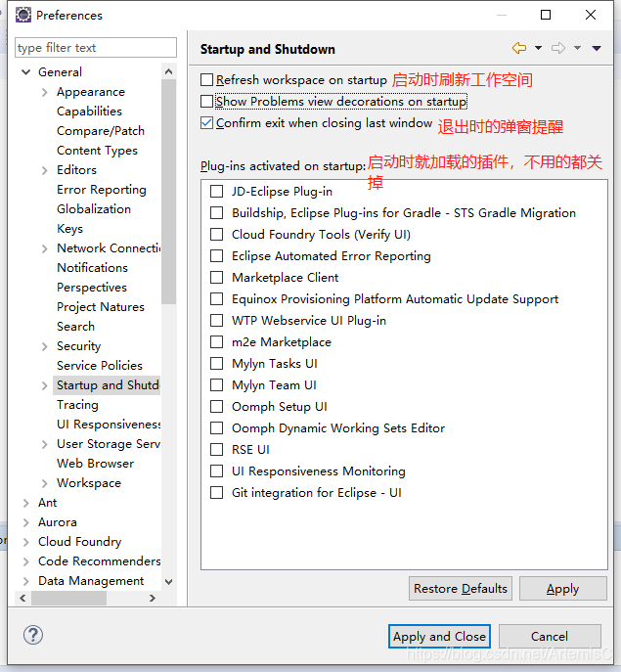This screenshot has width=621, height=672.
Task: Expand the Editors tree node
Action: (45, 170)
